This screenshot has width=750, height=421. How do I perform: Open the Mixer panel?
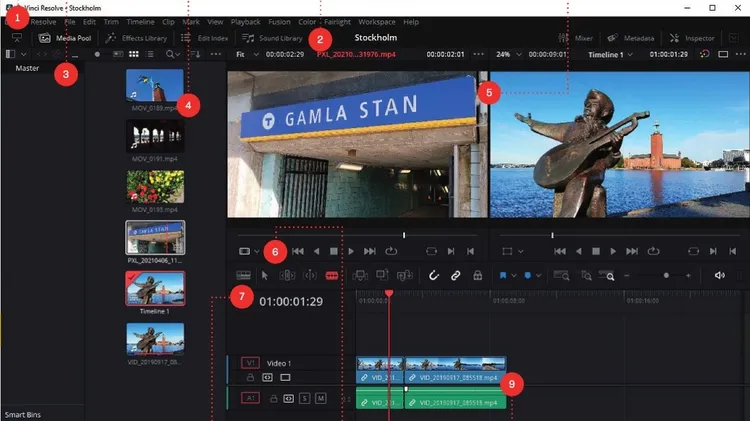(575, 38)
